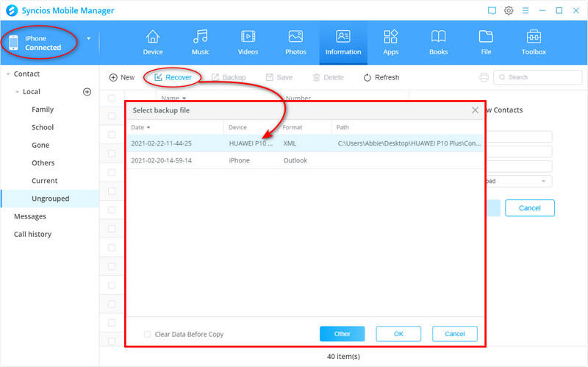
Task: Select the File tab
Action: pos(486,42)
